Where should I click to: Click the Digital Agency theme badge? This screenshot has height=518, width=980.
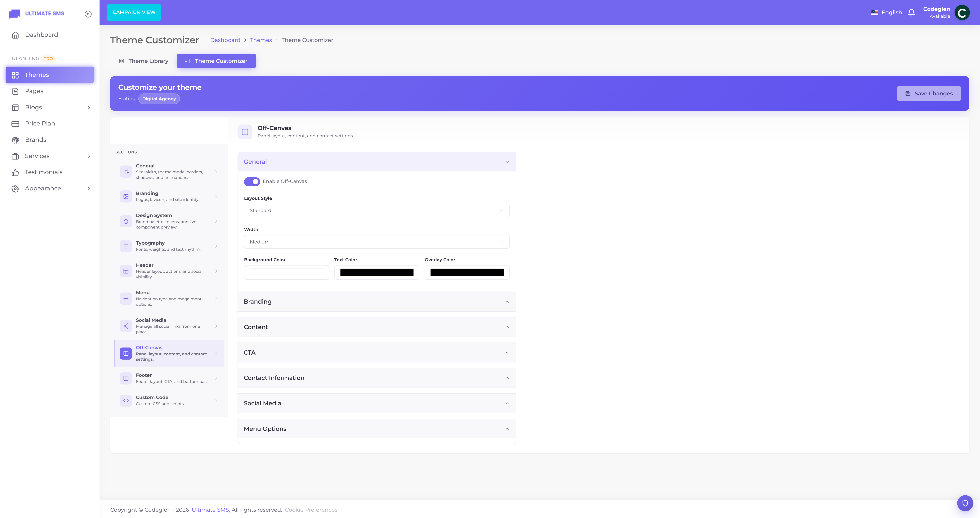pyautogui.click(x=159, y=99)
